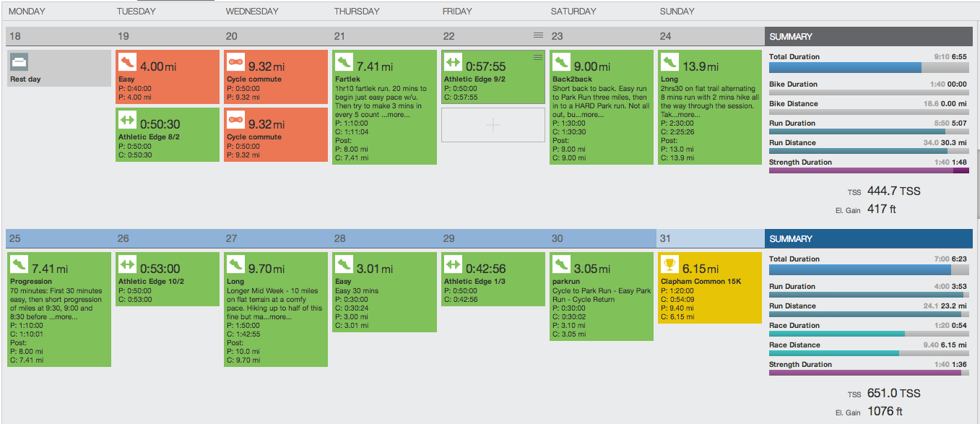Click the strength icon on Athletic Edge 10/2
This screenshot has height=424, width=980.
tap(127, 264)
